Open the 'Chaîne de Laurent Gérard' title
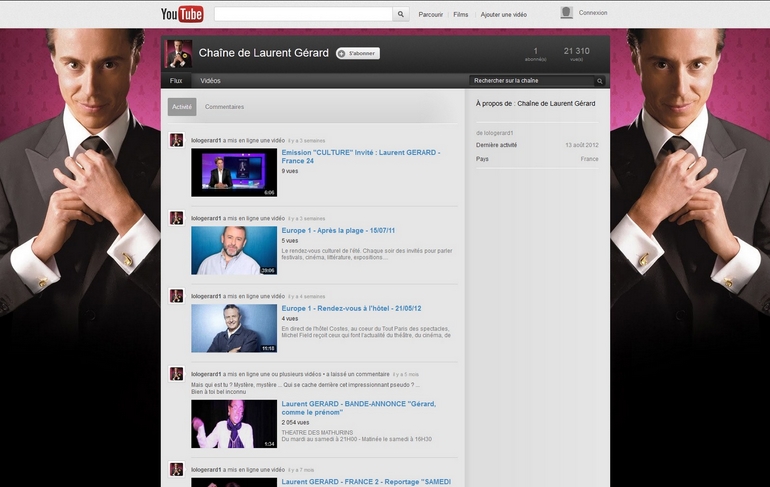The image size is (770, 487). pyautogui.click(x=264, y=53)
